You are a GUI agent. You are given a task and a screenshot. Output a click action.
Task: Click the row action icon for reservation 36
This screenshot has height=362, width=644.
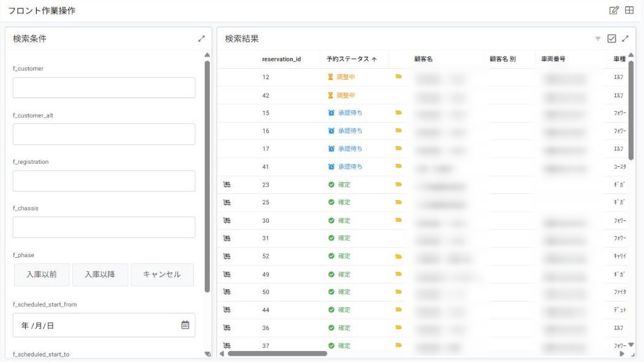[227, 328]
